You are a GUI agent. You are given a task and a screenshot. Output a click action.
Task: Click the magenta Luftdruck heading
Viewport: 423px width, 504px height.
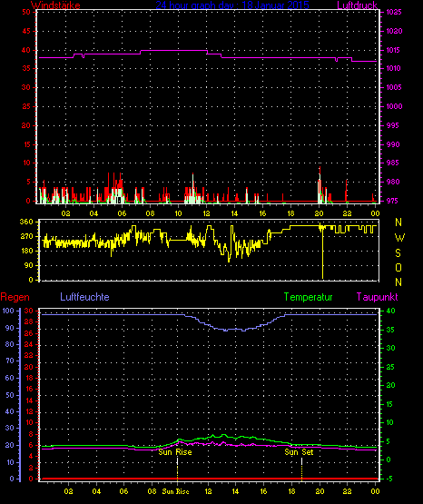(x=357, y=5)
